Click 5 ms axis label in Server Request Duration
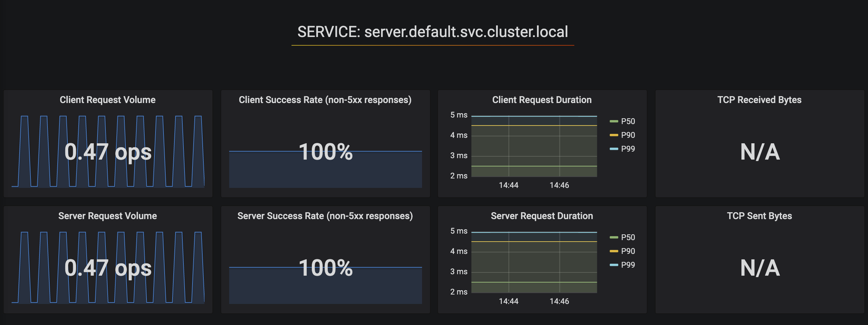 click(x=459, y=231)
